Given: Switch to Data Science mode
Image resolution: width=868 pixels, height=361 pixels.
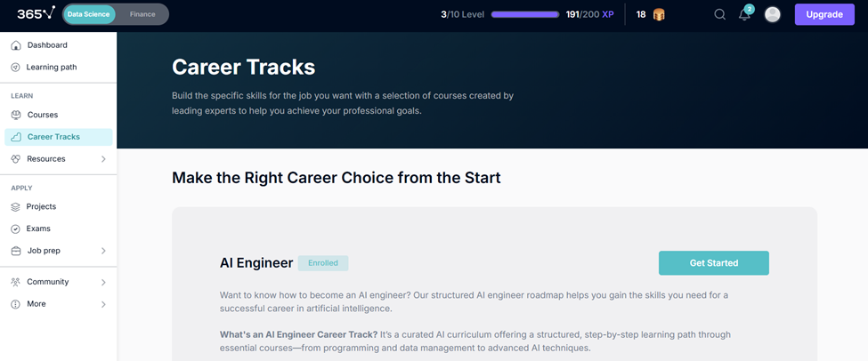Looking at the screenshot, I should tap(86, 14).
